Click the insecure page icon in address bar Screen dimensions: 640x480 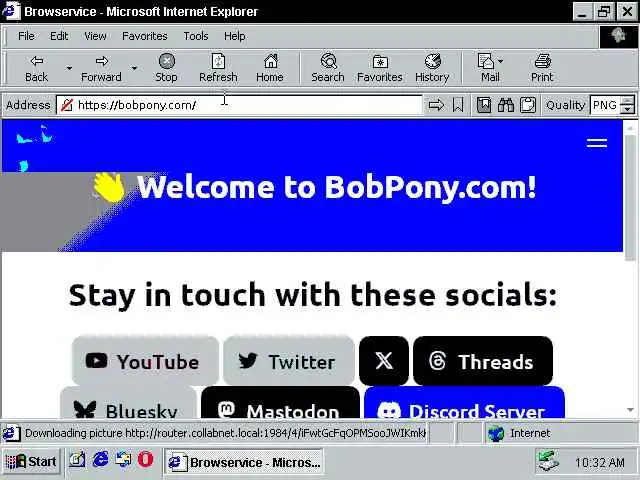coord(67,105)
